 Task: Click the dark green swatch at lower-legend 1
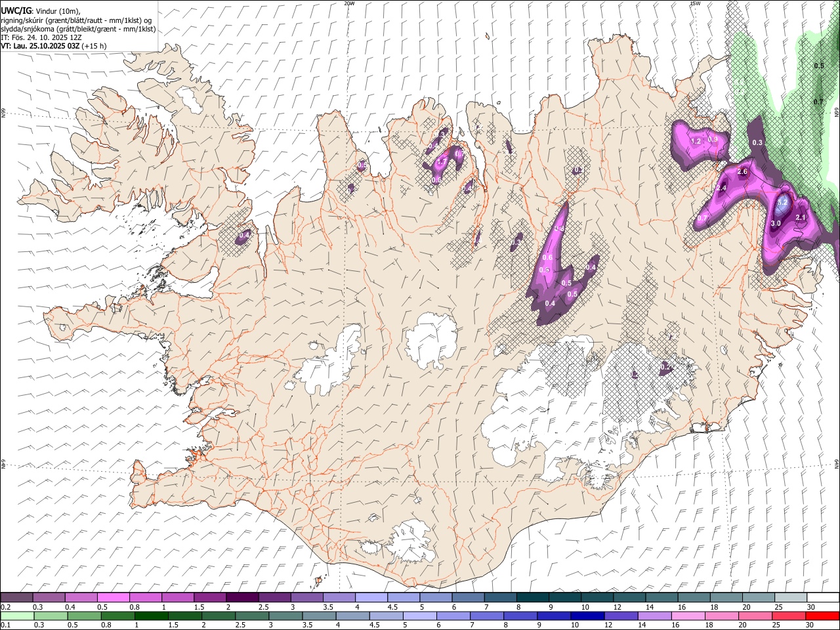[x=151, y=616]
